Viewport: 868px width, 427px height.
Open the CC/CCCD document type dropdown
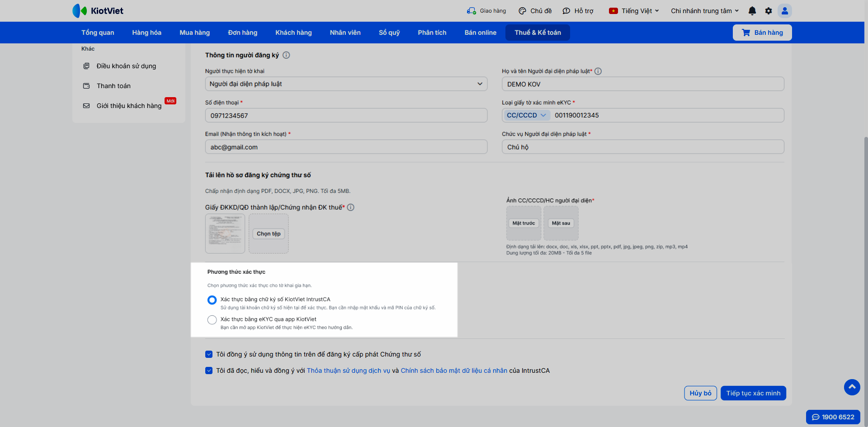point(527,115)
